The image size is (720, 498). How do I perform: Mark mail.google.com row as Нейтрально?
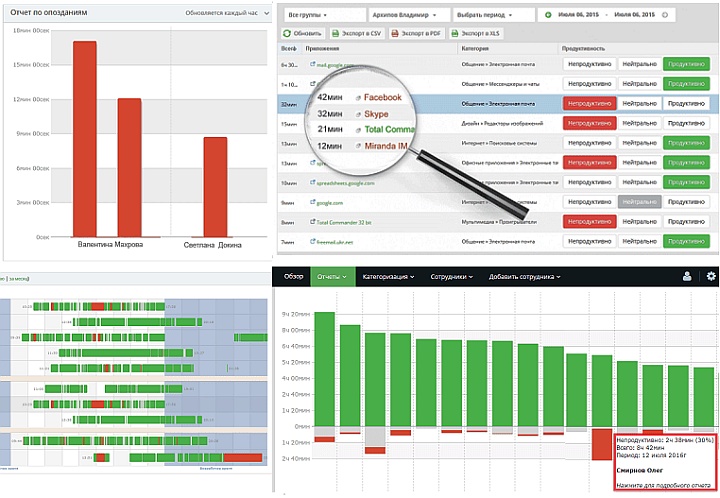(640, 64)
